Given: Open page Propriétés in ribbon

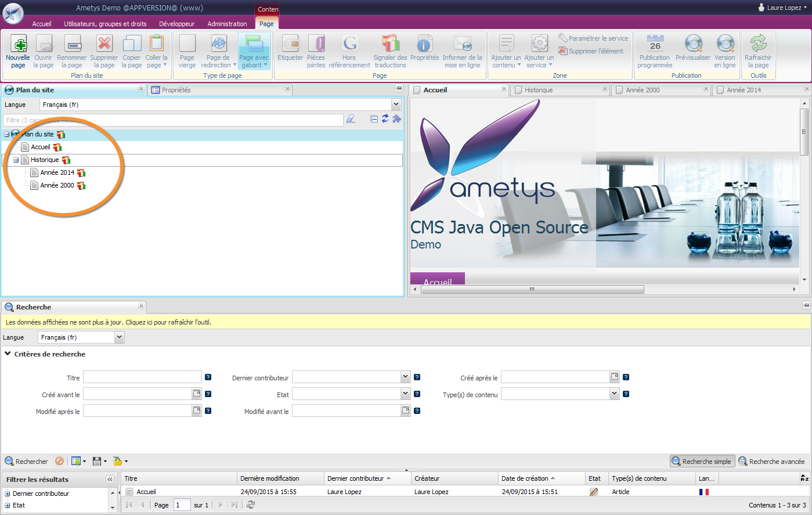Looking at the screenshot, I should [x=425, y=48].
